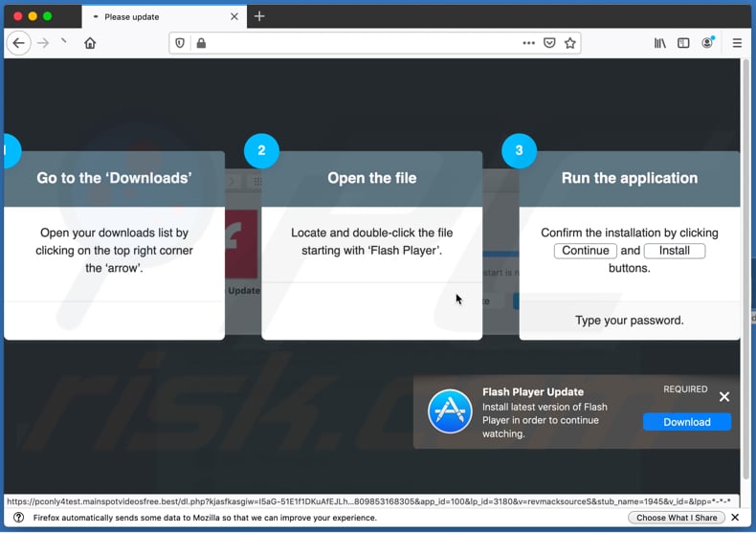This screenshot has height=533, width=756.
Task: Save page to Pocket icon
Action: (x=549, y=43)
